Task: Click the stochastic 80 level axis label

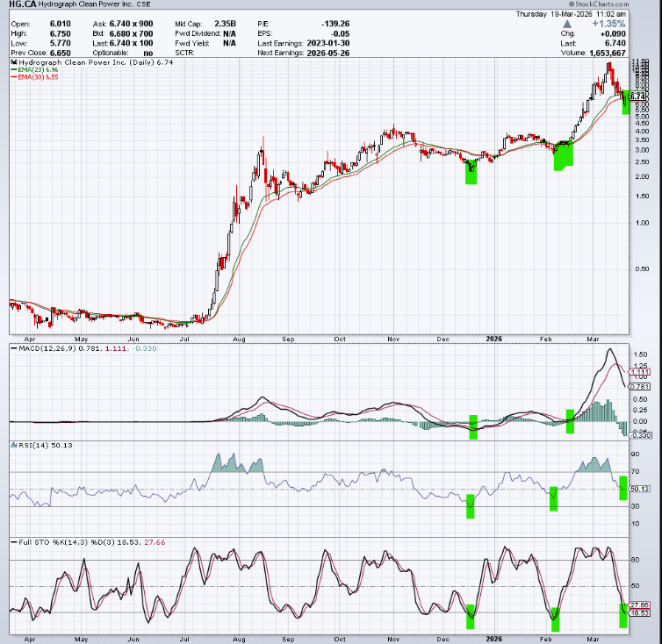Action: pyautogui.click(x=636, y=561)
